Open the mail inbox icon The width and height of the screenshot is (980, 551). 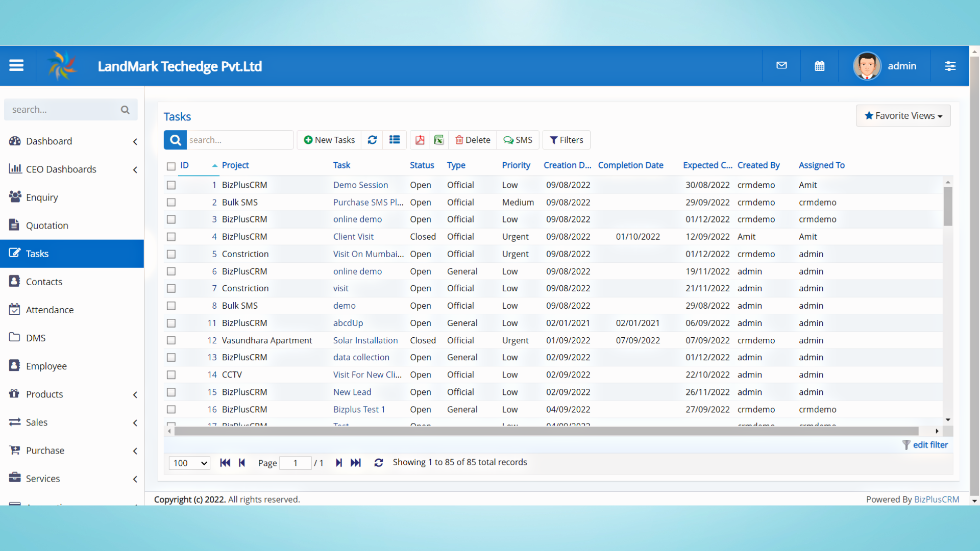781,65
